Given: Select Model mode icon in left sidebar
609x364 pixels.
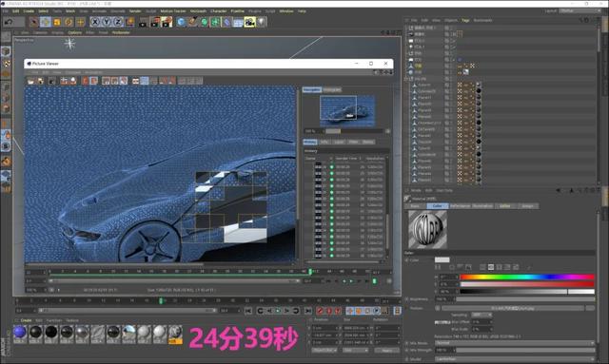Looking at the screenshot, I should coord(6,51).
